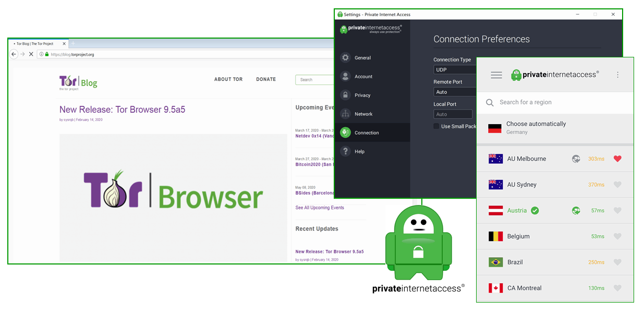
Task: Open DONATE link on Tor Blog
Action: coord(266,79)
